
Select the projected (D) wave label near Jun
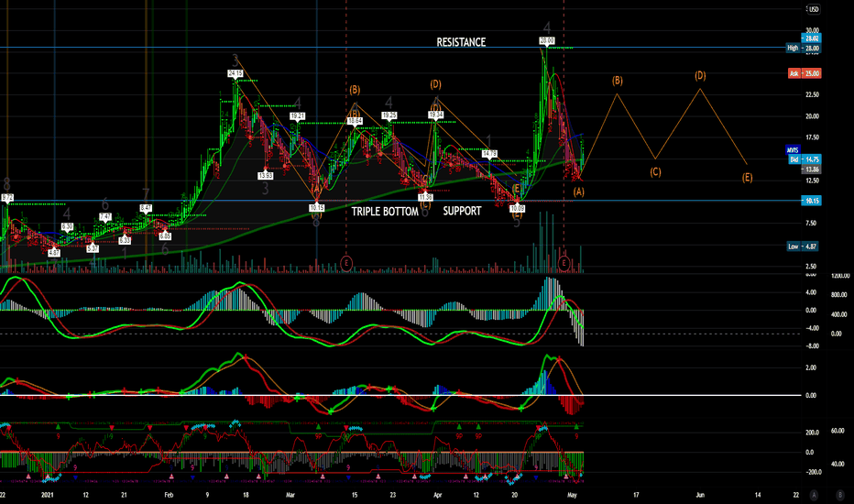coord(700,76)
